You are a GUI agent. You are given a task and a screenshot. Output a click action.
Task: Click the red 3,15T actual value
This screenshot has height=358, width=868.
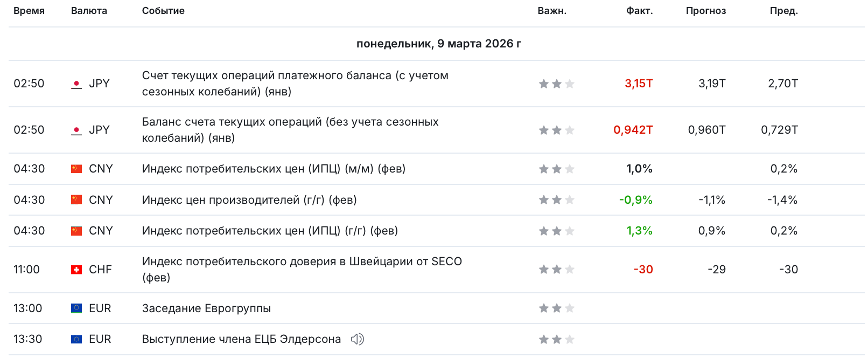click(x=639, y=84)
